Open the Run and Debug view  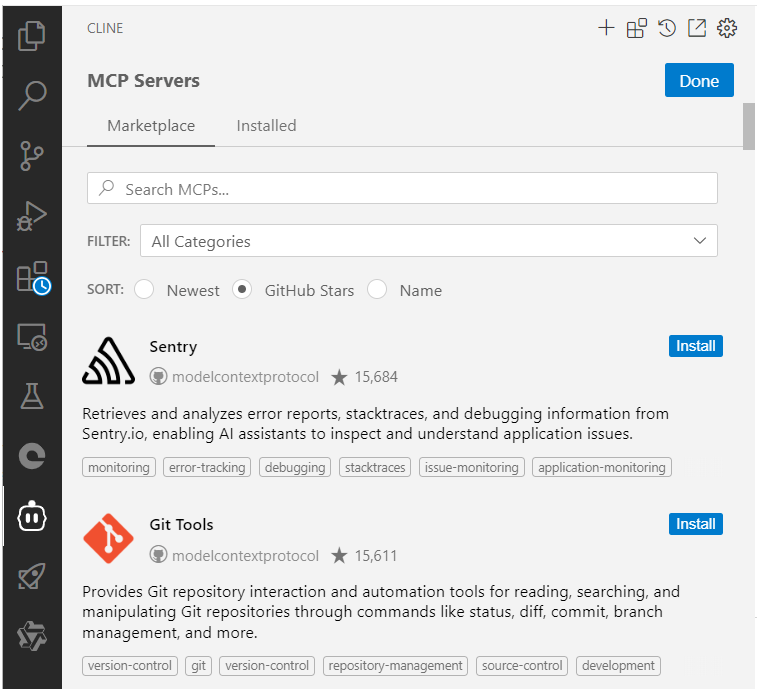click(x=32, y=216)
